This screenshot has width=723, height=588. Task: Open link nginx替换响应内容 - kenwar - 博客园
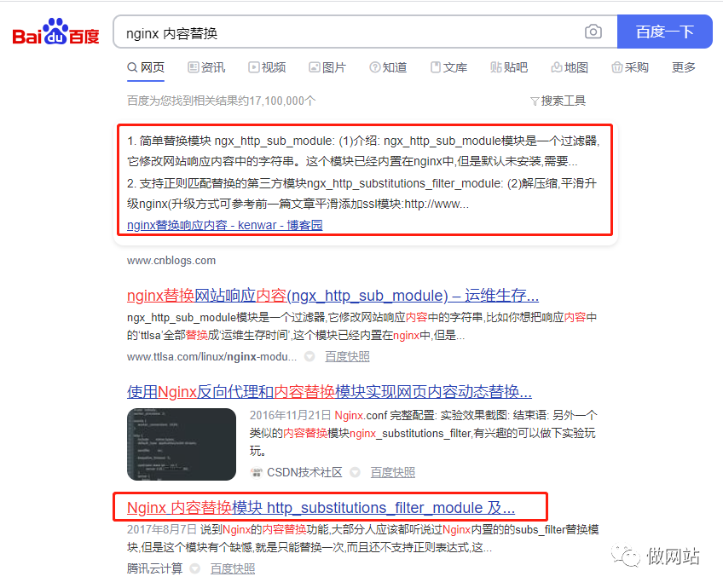pos(224,225)
